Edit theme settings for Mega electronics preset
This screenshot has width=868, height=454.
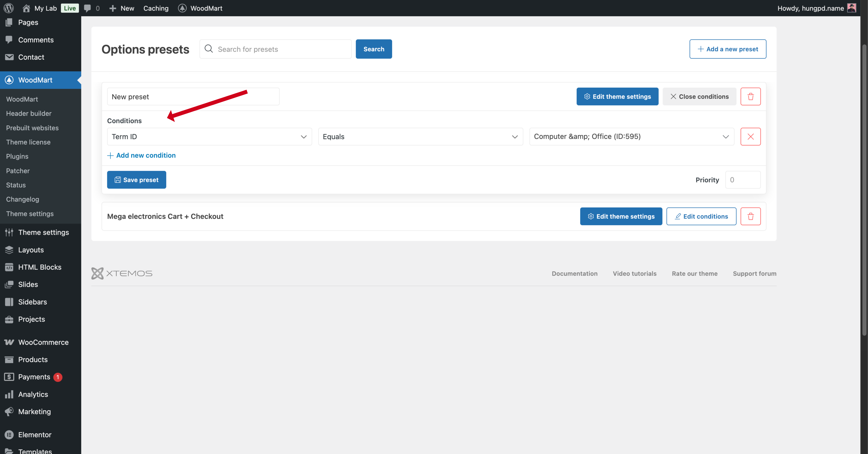pyautogui.click(x=621, y=216)
